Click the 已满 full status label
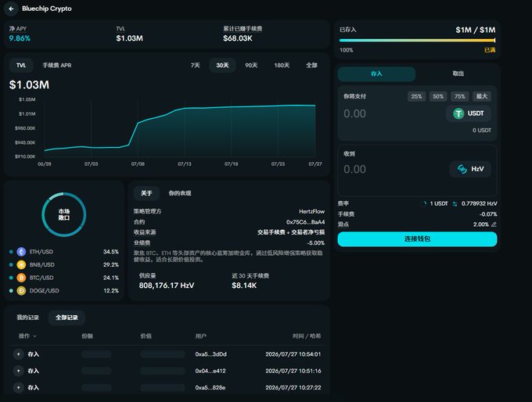Image resolution: width=532 pixels, height=402 pixels. (x=490, y=50)
